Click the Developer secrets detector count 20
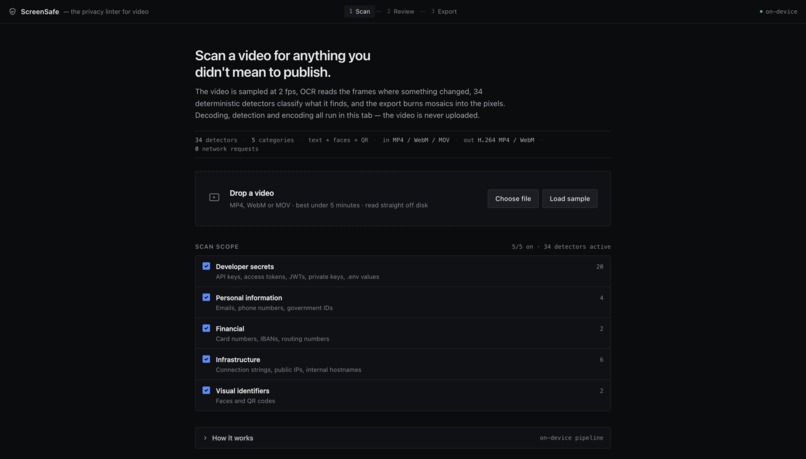 pos(599,267)
